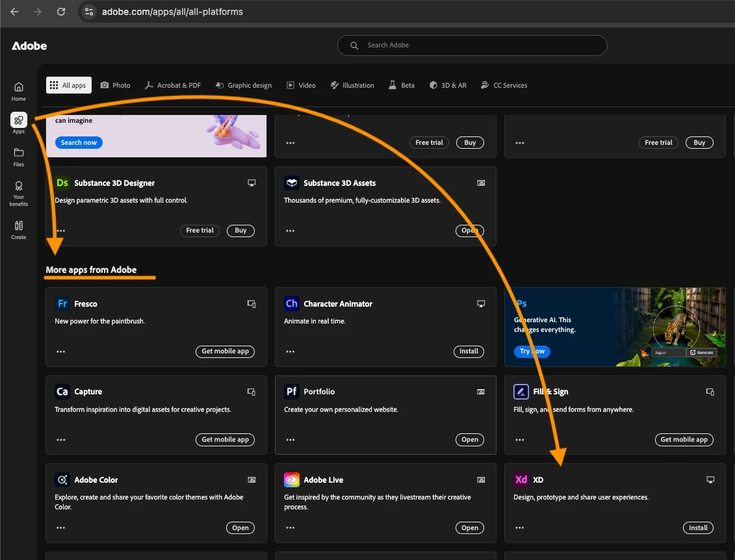The height and width of the screenshot is (560, 735).
Task: Install XD app
Action: (x=698, y=528)
